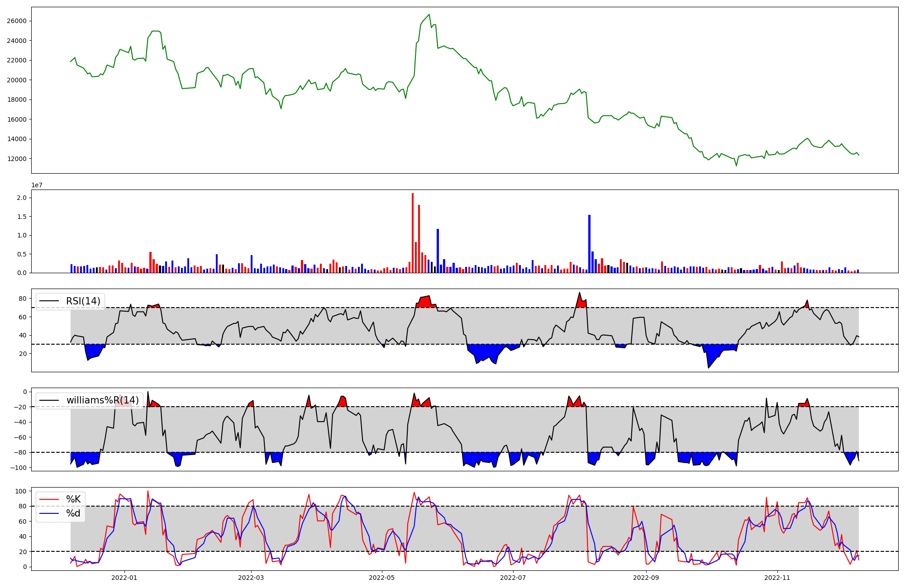Click the 2022-11 x-axis date label
905x588 pixels.
[x=777, y=578]
